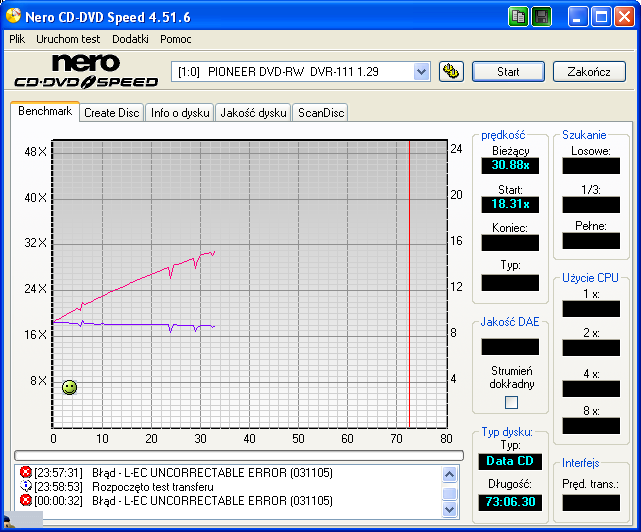Click the log scrollbar down arrow
Viewport: 641px width, 532px height.
449,510
